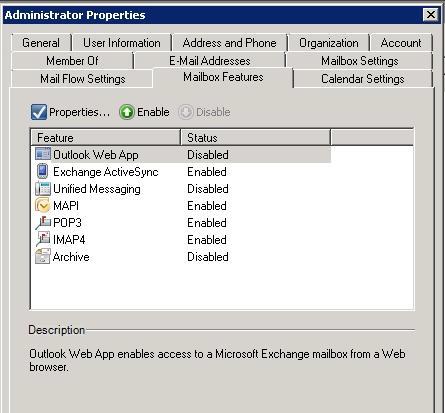Screen dimensions: 445x413
Task: Select the Archive row's Disabled status
Action: tap(208, 257)
